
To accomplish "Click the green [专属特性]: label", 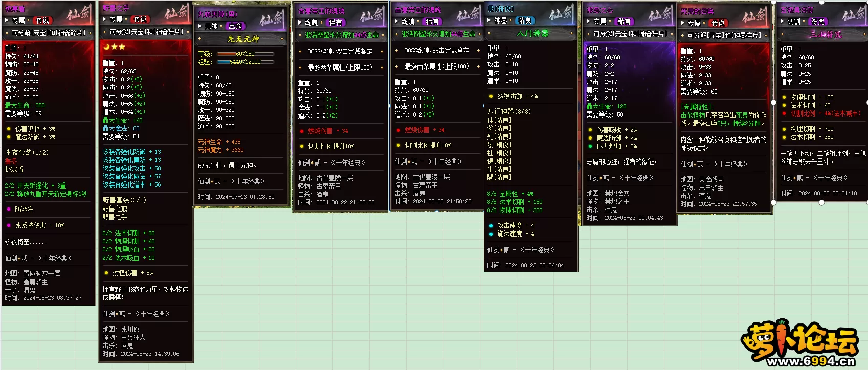I will (697, 107).
